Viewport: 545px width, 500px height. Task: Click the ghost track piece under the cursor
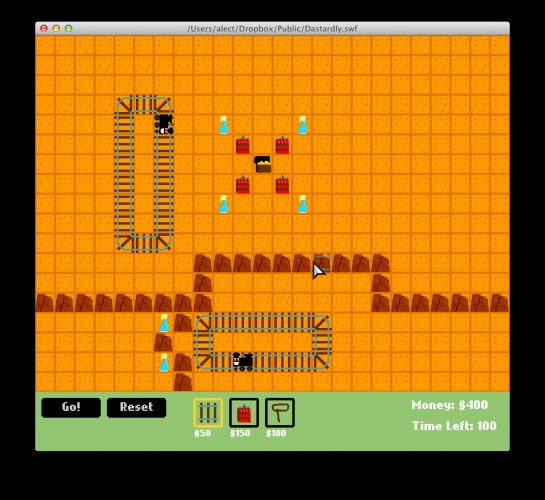(x=322, y=263)
